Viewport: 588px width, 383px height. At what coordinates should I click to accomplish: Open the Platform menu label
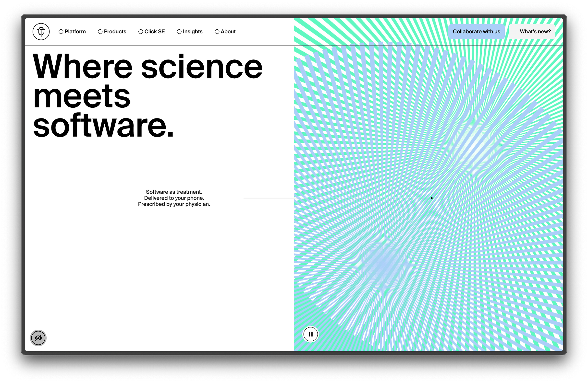[75, 32]
